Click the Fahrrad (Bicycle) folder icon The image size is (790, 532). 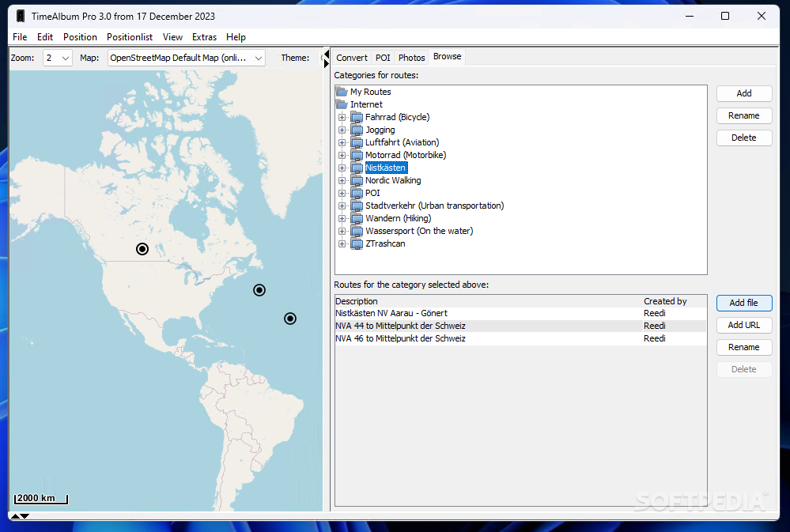(357, 117)
